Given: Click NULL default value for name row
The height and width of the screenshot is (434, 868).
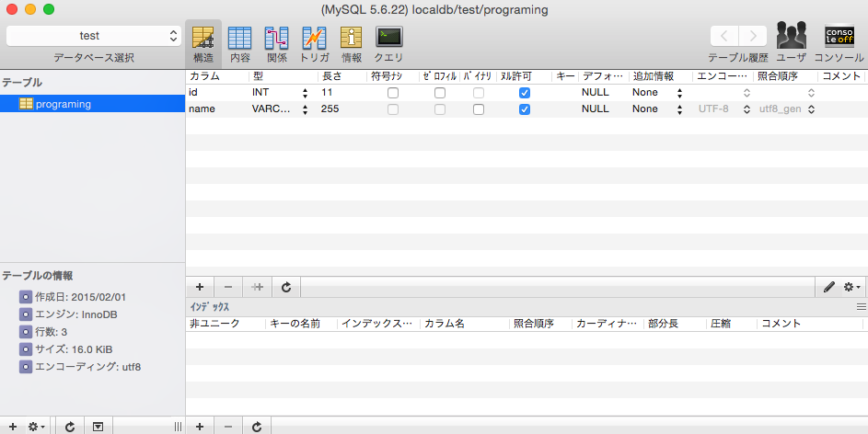Looking at the screenshot, I should [596, 108].
